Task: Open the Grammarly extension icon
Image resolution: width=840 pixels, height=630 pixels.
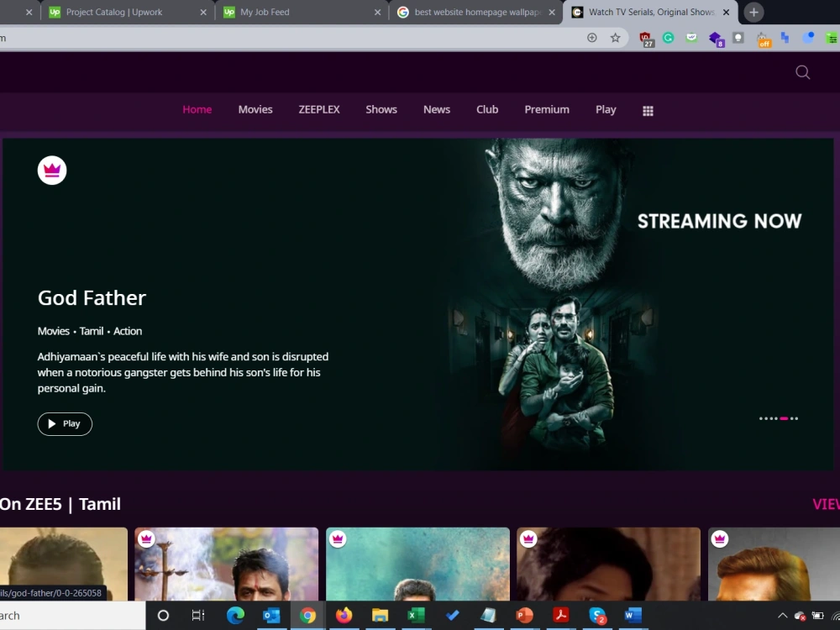Action: coord(668,38)
